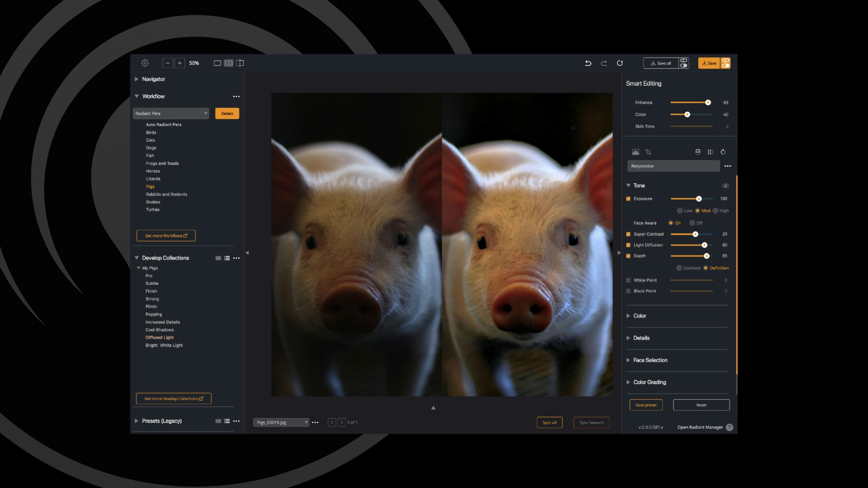Open Presets (Legacy) three-dot menu
868x488 pixels.
236,421
